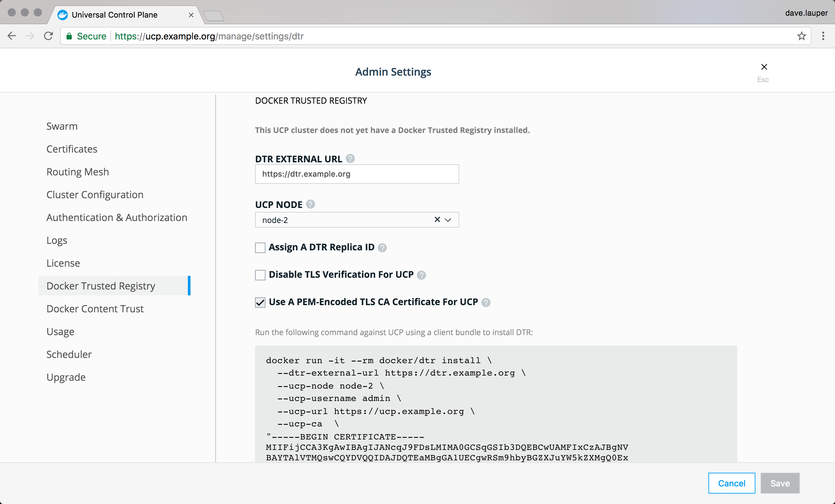Image resolution: width=835 pixels, height=504 pixels.
Task: Click help icon for Disable TLS Verification
Action: (x=421, y=275)
